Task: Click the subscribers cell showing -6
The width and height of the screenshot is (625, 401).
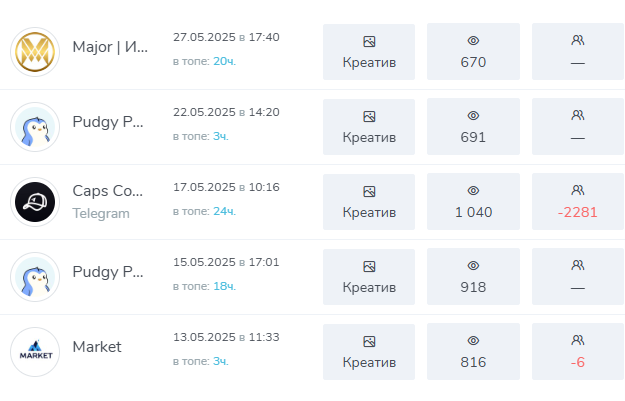Action: (577, 352)
